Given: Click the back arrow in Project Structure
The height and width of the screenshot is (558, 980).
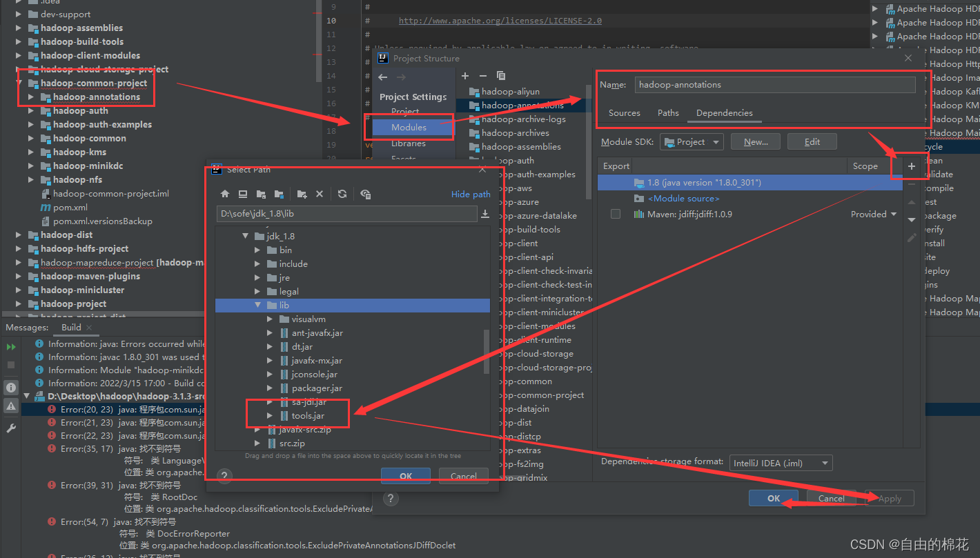Looking at the screenshot, I should 383,77.
